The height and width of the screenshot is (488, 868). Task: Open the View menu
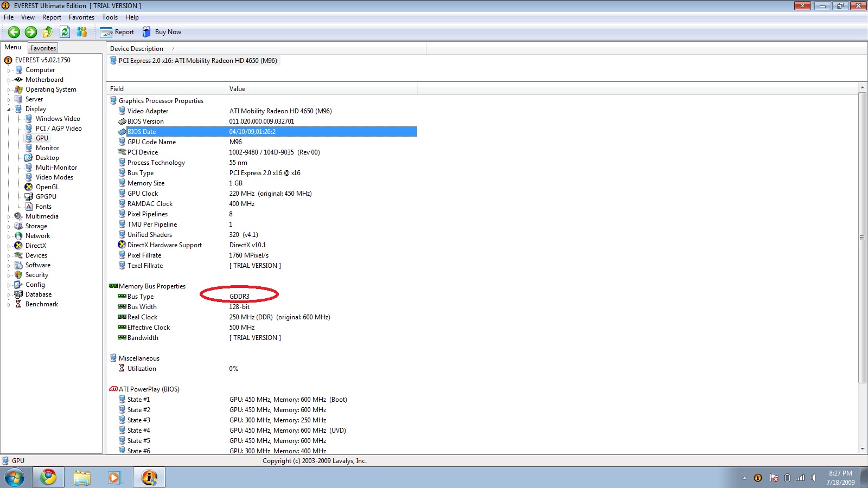point(28,17)
